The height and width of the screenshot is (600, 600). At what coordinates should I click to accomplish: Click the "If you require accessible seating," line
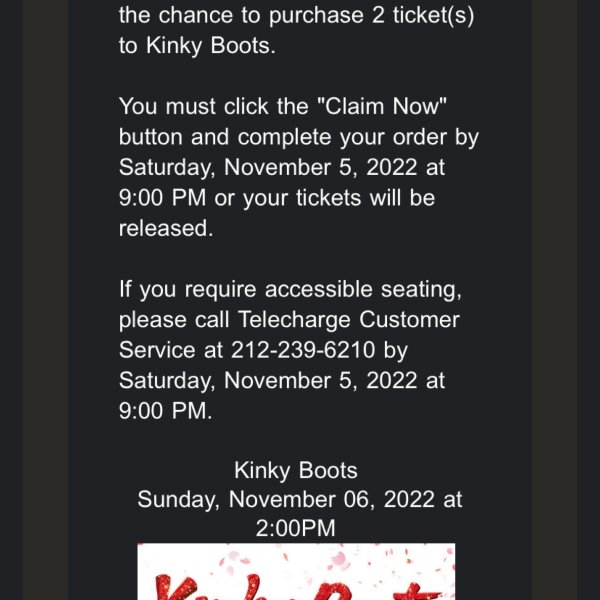click(290, 289)
